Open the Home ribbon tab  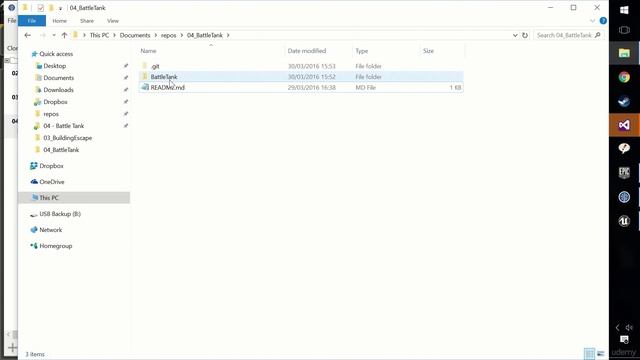[60, 21]
